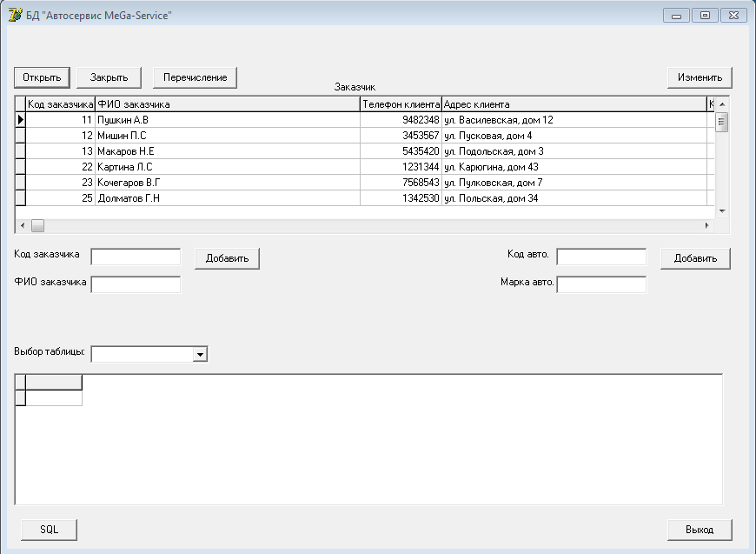Focus the Код авто input field
756x554 pixels.
(x=601, y=257)
